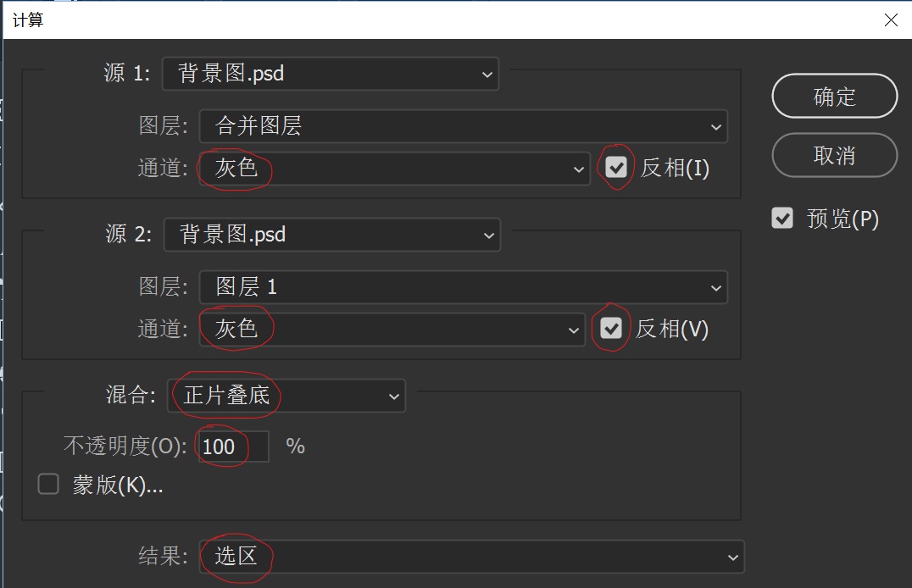The width and height of the screenshot is (912, 588).
Task: Toggle the 预览(P) checkbox
Action: coord(782,218)
